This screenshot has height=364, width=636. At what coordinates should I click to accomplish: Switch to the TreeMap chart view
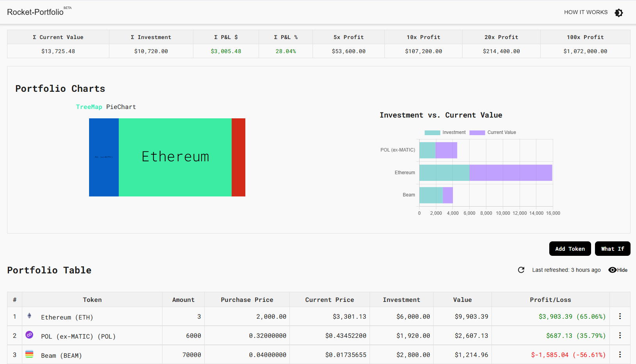(x=89, y=107)
